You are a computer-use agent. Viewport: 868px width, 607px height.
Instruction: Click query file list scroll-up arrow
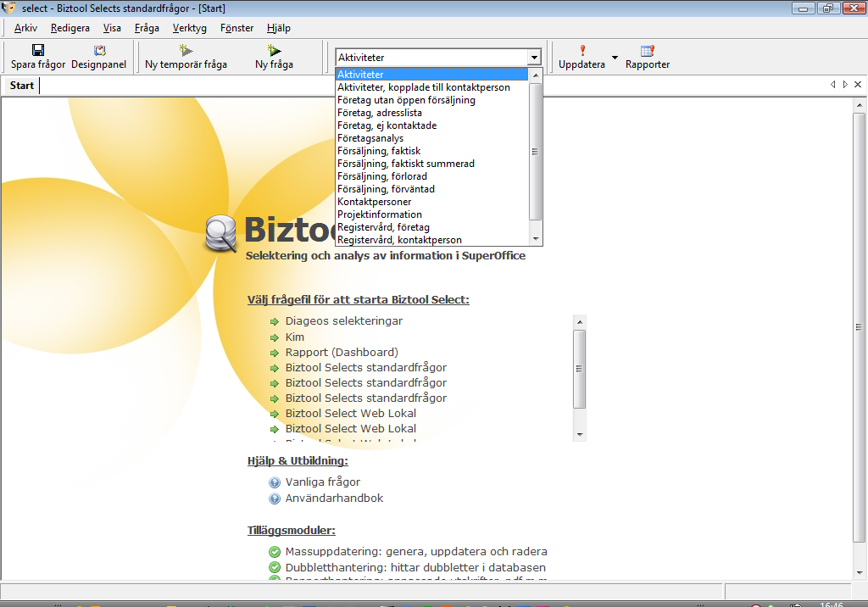(x=580, y=322)
